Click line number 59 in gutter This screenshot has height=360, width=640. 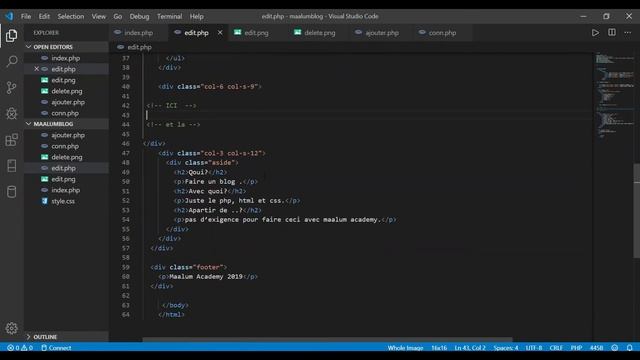(126, 267)
